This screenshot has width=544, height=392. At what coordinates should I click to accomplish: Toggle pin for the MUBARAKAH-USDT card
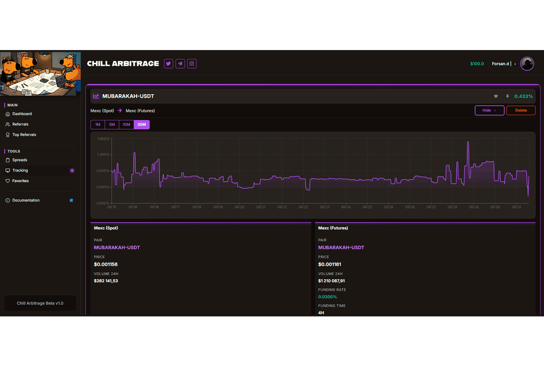(507, 96)
